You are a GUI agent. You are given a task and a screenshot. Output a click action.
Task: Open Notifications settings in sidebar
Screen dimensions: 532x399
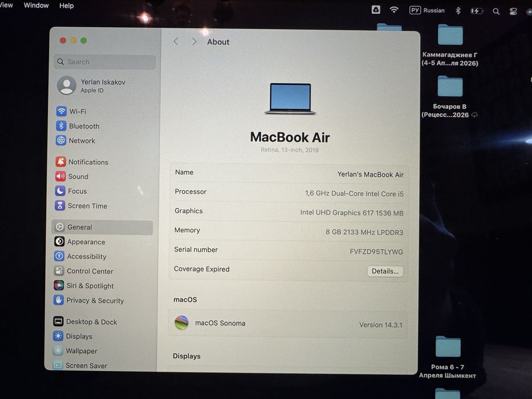[x=82, y=162]
